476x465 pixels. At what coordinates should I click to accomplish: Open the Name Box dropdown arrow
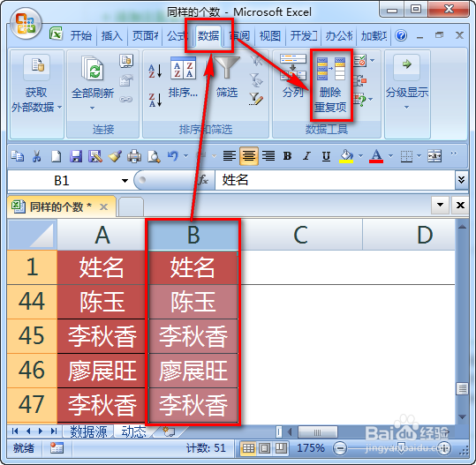pos(125,181)
